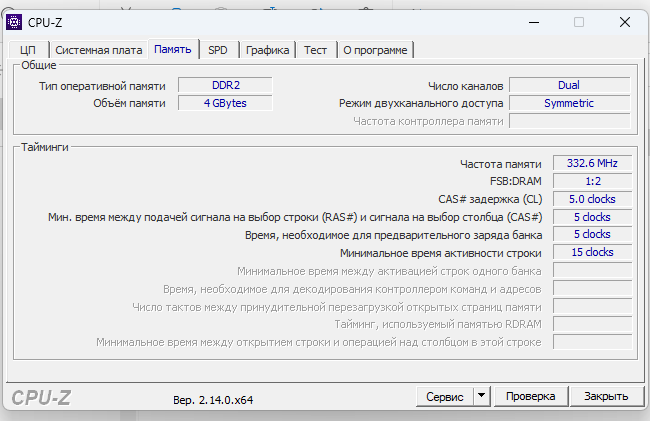650x421 pixels.
Task: Open the О программе tab
Action: pyautogui.click(x=375, y=50)
